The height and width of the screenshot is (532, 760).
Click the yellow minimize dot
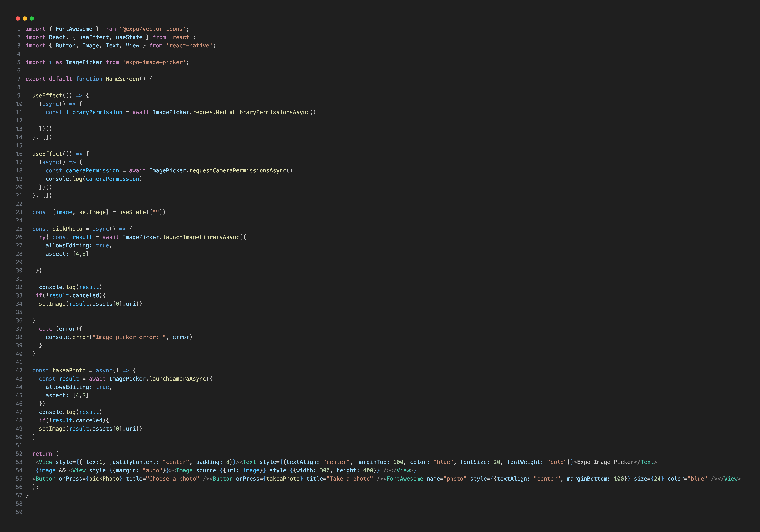coord(25,19)
